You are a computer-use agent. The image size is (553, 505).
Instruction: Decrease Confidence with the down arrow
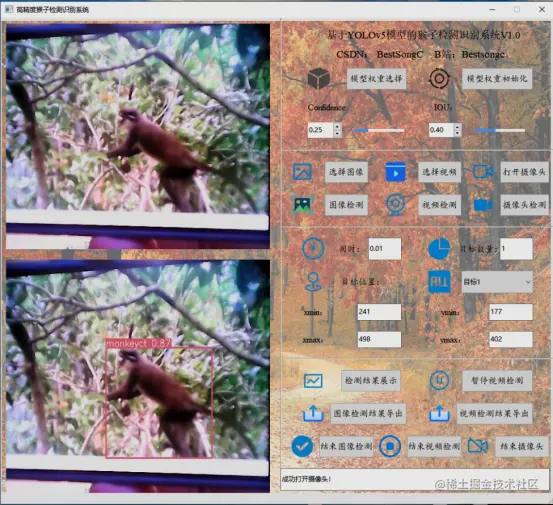(x=337, y=134)
